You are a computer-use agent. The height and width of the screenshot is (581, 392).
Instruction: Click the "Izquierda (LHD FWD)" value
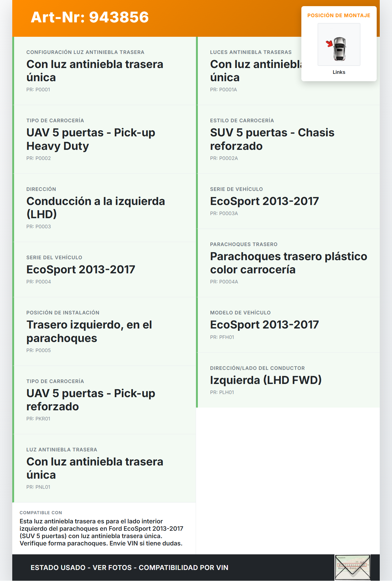point(266,380)
